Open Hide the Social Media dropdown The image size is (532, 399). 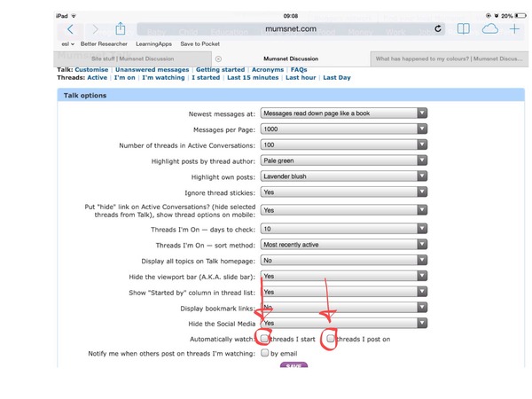(344, 323)
